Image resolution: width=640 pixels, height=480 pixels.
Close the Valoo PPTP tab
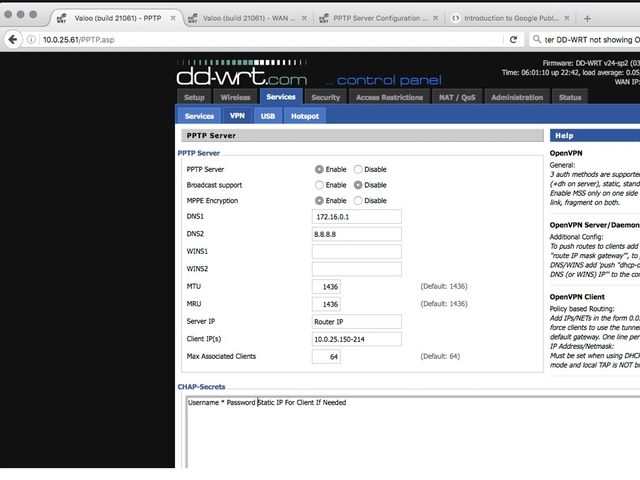tap(173, 18)
